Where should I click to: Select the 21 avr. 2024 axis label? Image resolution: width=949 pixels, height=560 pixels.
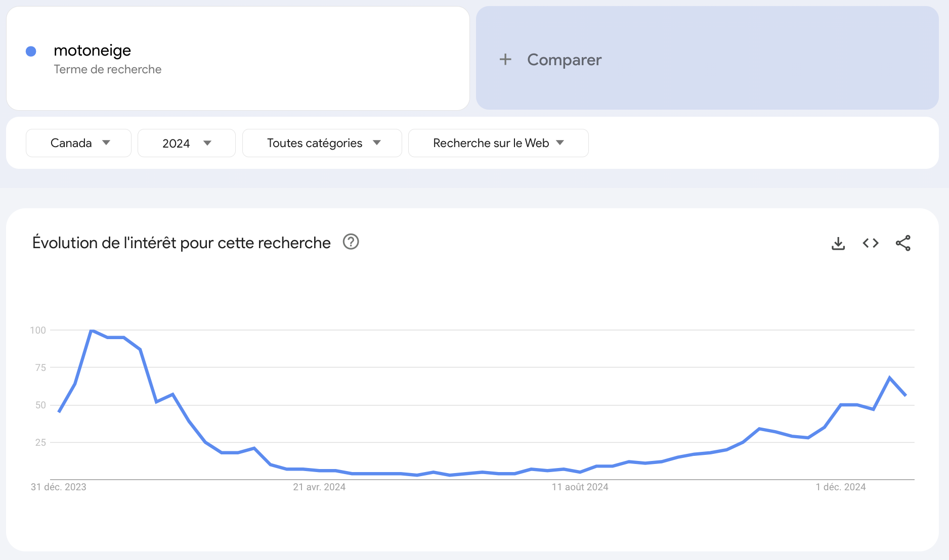coord(319,487)
